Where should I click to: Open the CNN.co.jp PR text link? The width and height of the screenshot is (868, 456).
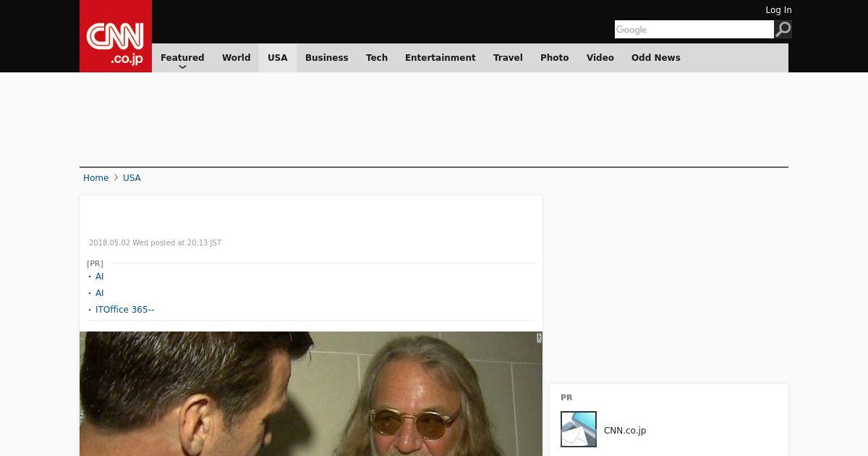tap(625, 431)
